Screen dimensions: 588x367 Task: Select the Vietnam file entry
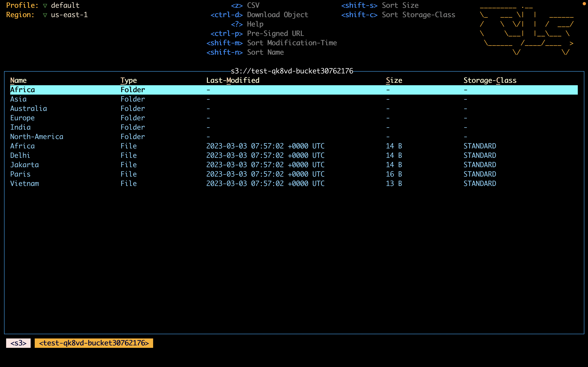coord(24,183)
